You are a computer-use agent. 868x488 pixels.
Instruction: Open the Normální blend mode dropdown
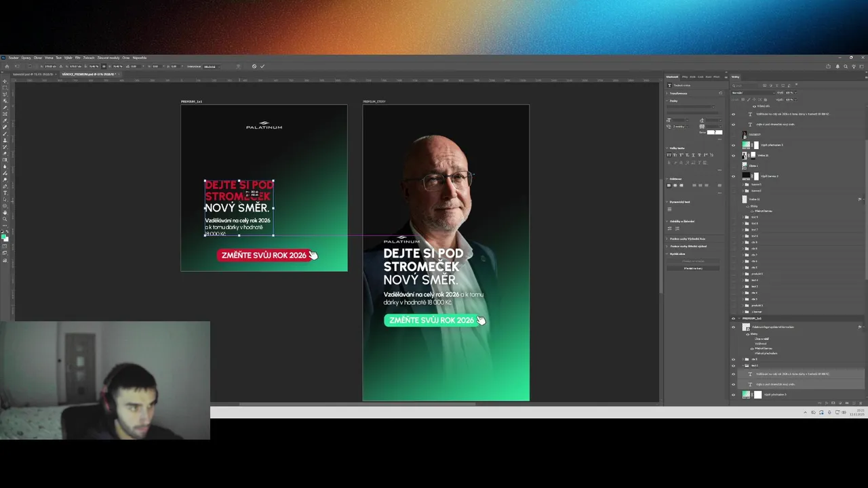coord(753,93)
